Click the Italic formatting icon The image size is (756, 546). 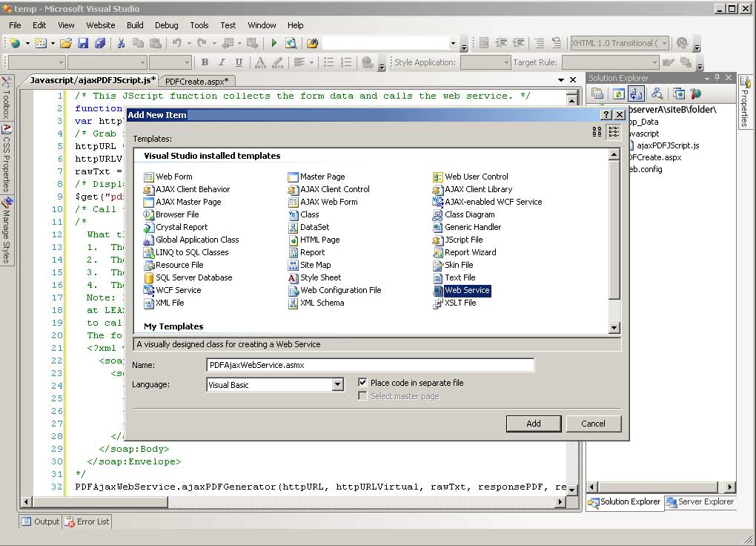tap(222, 62)
